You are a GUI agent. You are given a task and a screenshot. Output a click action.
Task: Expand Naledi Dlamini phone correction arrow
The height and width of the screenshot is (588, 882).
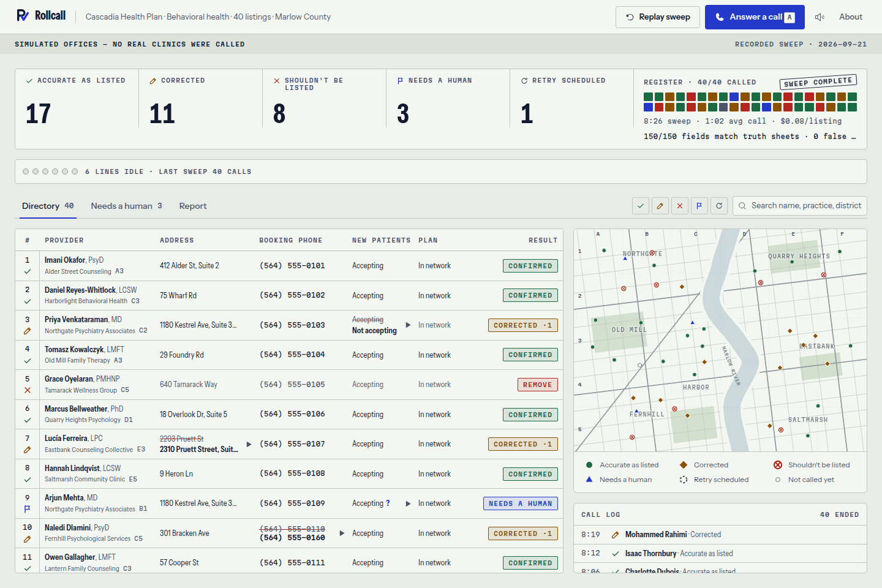pyautogui.click(x=342, y=533)
